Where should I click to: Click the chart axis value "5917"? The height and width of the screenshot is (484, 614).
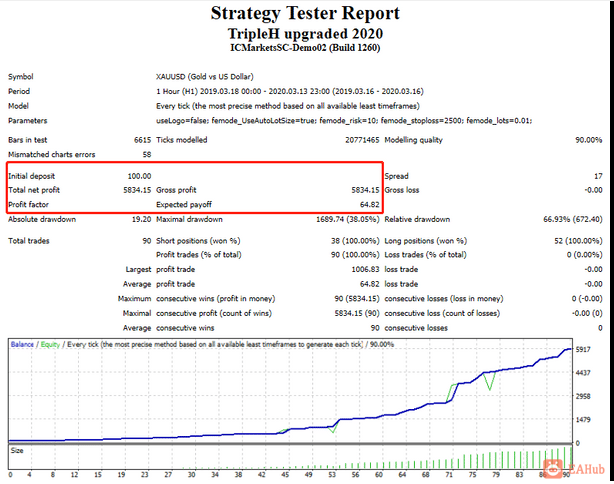(583, 349)
